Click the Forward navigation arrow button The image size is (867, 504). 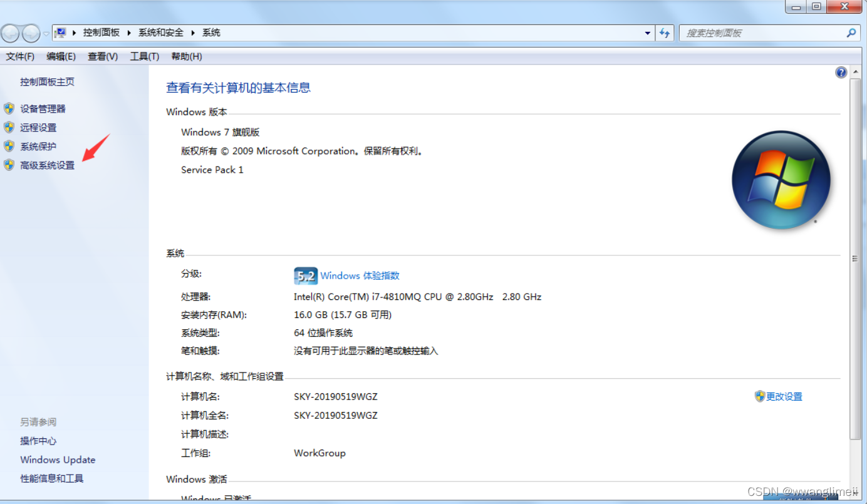(31, 33)
